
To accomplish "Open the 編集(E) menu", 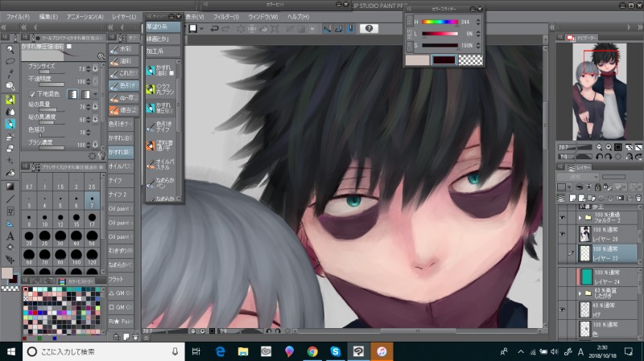I will click(x=48, y=17).
